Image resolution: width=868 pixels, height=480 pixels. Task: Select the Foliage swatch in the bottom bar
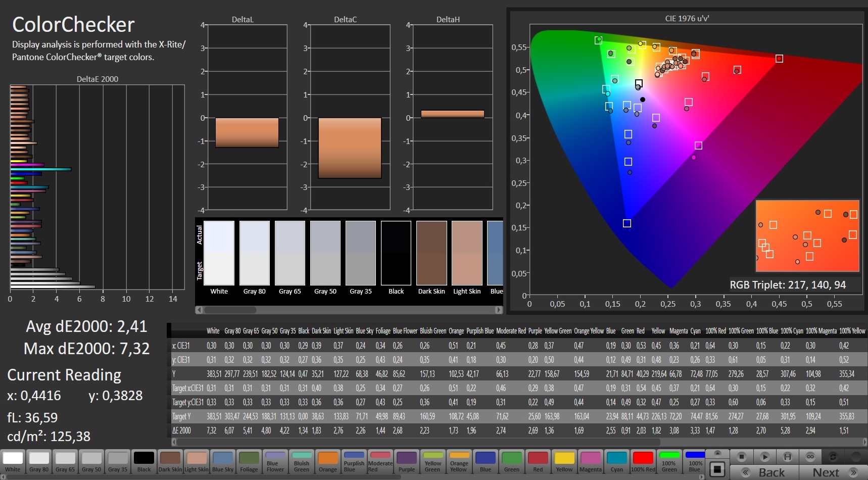[x=249, y=462]
